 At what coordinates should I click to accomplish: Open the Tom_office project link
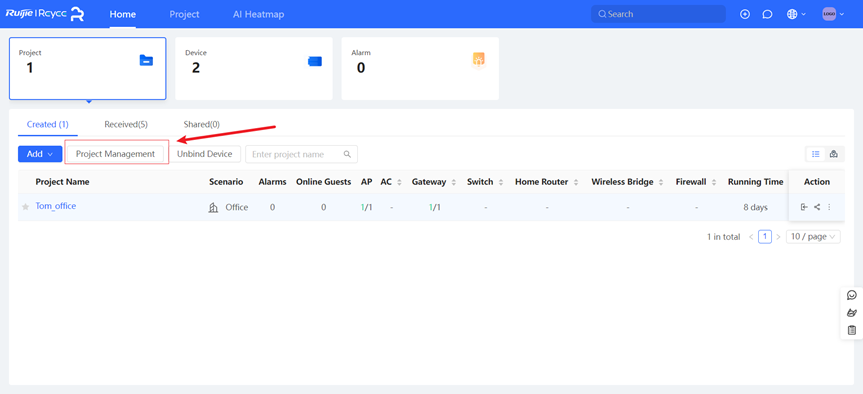click(56, 206)
